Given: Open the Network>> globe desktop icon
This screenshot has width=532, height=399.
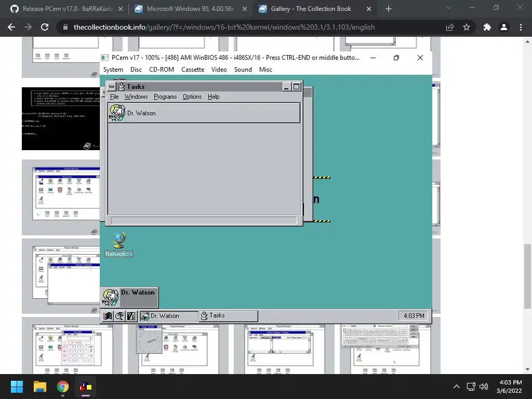Looking at the screenshot, I should tap(119, 240).
